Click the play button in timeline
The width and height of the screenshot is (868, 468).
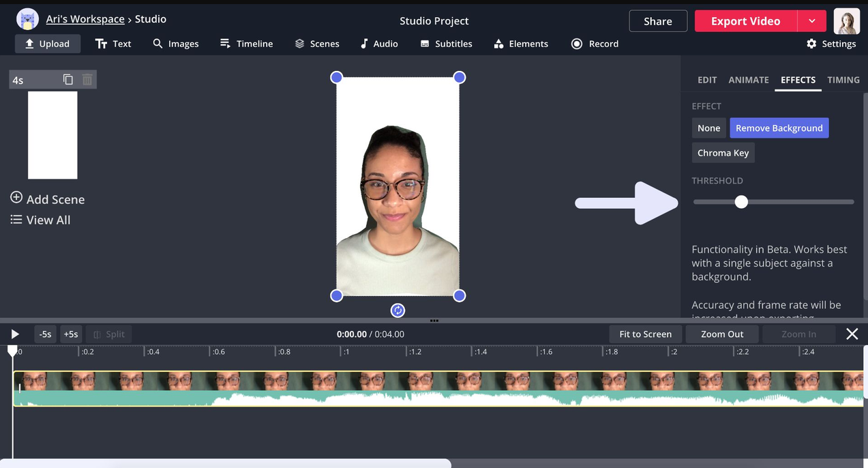click(x=15, y=334)
